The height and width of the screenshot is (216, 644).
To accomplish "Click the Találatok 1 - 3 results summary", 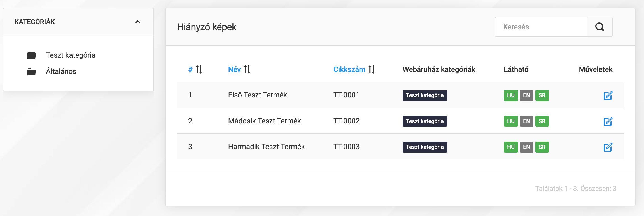I will point(576,189).
